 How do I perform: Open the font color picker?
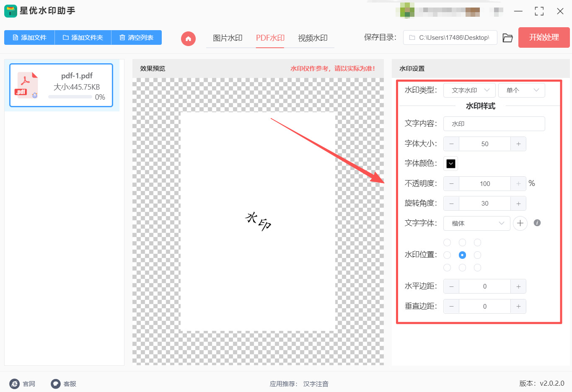click(x=451, y=163)
